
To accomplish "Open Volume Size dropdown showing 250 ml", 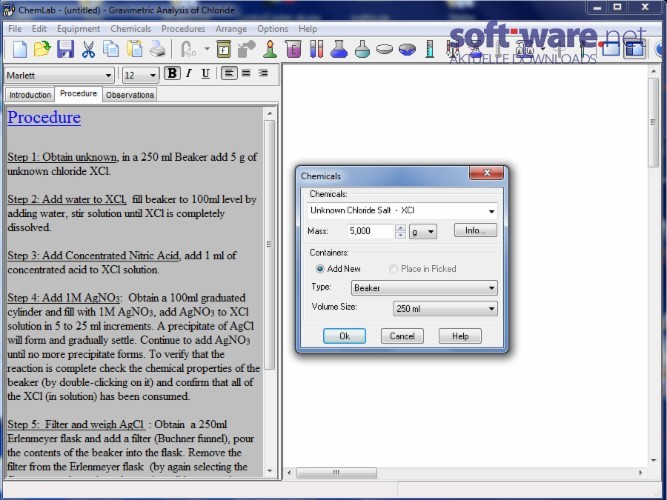I will [445, 309].
